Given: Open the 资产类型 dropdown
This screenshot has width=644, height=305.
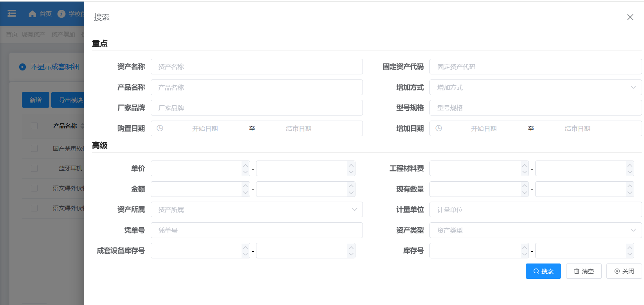Looking at the screenshot, I should (x=535, y=230).
